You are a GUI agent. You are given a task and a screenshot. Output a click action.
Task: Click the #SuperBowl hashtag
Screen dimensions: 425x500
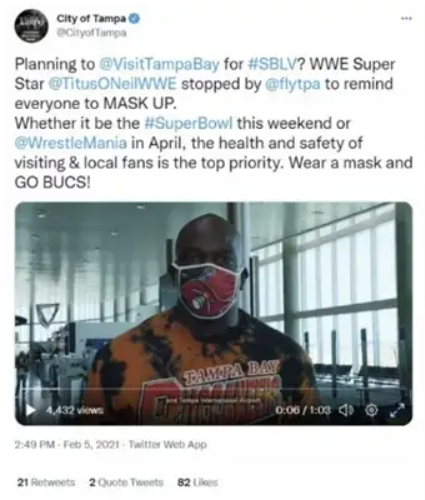[x=189, y=124]
